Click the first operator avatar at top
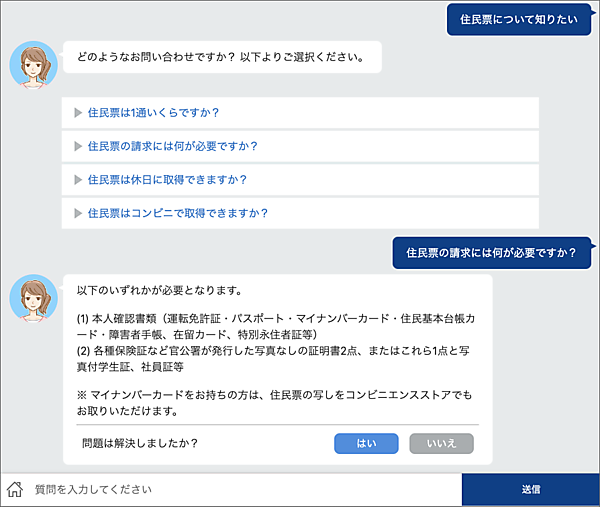This screenshot has height=507, width=600. pyautogui.click(x=32, y=63)
